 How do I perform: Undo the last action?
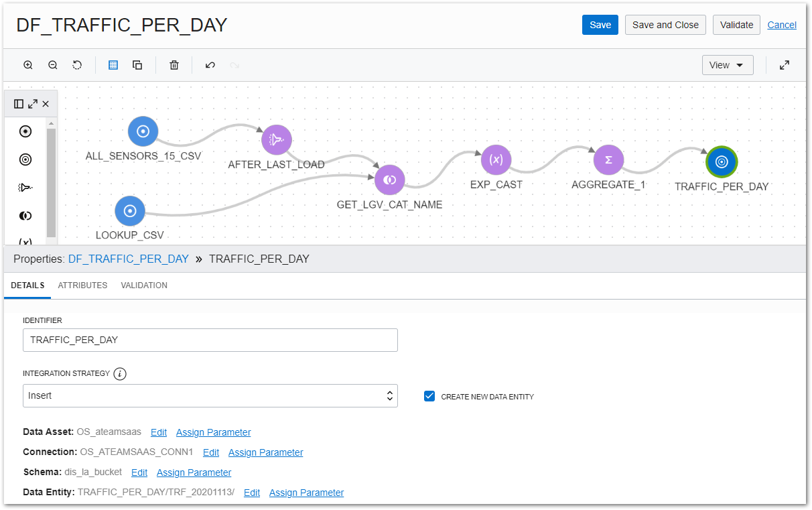210,64
